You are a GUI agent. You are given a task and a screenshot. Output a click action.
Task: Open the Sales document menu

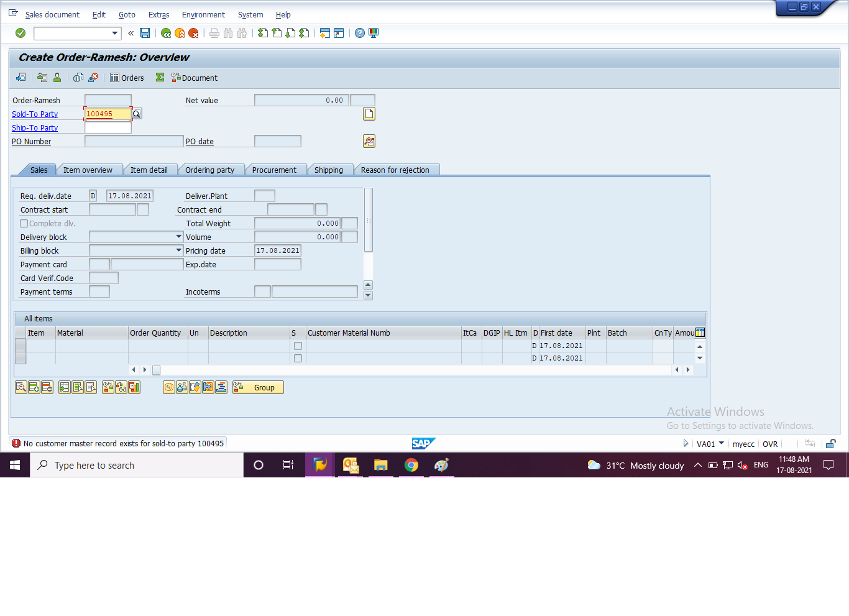point(52,15)
